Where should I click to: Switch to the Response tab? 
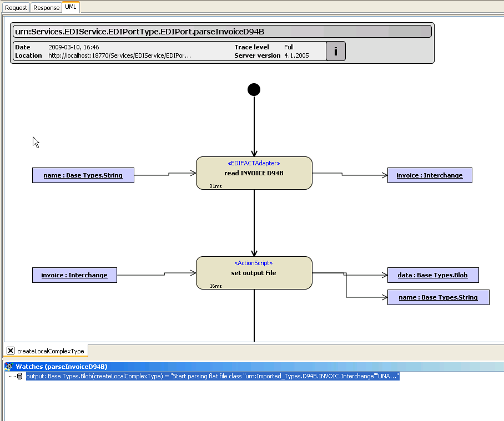coord(46,7)
